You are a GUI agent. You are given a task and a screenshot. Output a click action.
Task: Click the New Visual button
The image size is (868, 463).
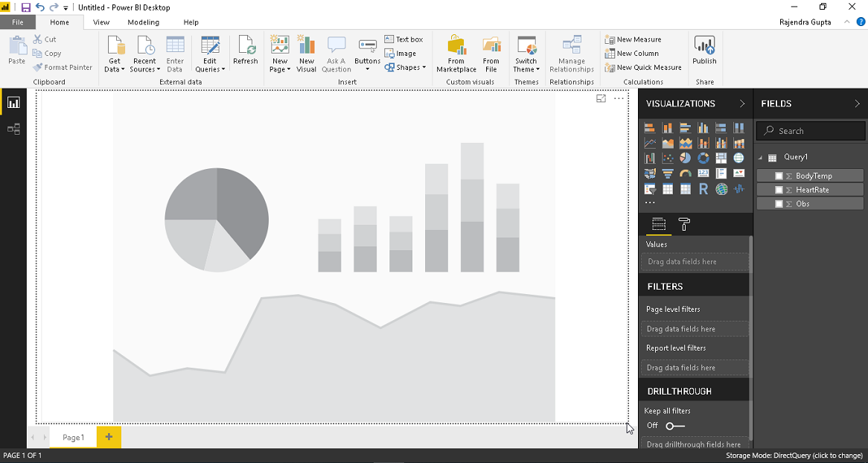point(306,54)
